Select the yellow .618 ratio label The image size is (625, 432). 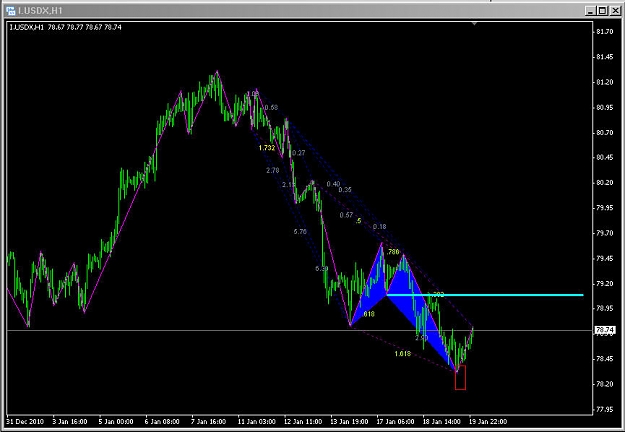coord(368,314)
